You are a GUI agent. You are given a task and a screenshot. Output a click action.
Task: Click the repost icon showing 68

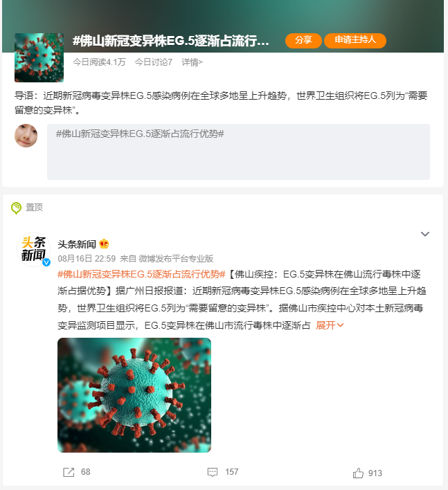pos(69,472)
